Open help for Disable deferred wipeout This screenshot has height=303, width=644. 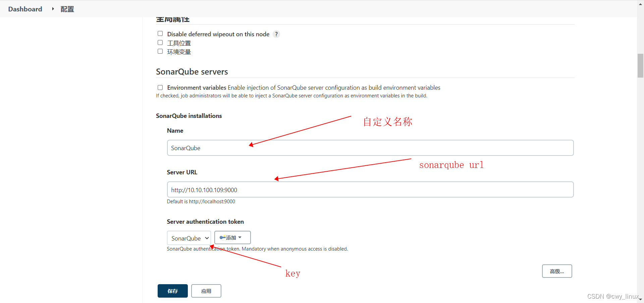[276, 34]
